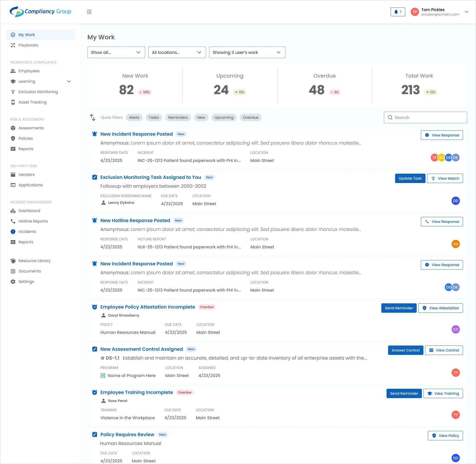This screenshot has width=476, height=464.
Task: Click the Documents icon in sidebar
Action: (x=13, y=271)
